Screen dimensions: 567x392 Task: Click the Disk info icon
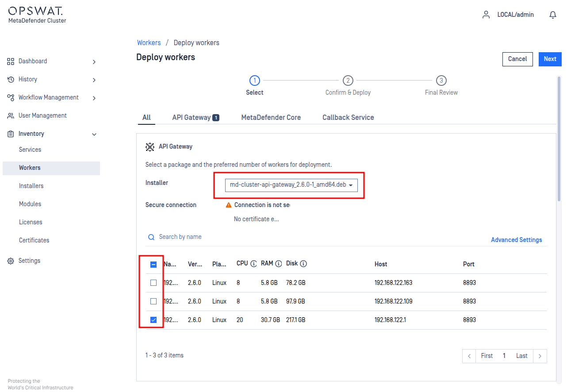pos(303,264)
